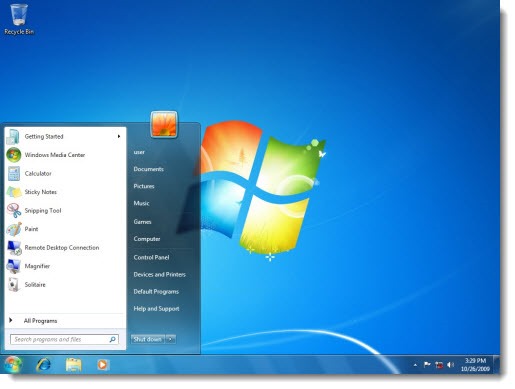Launch Internet Explorer from the taskbar

[43, 364]
